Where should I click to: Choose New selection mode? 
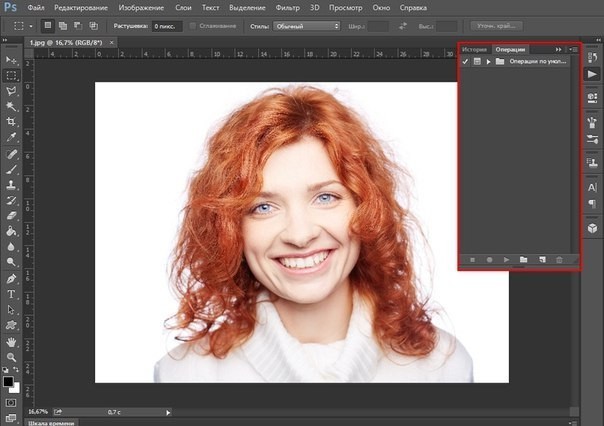[x=48, y=26]
